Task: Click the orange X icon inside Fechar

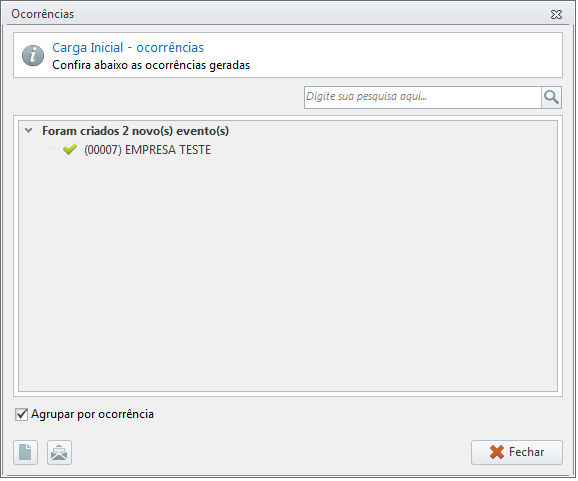Action: (497, 452)
